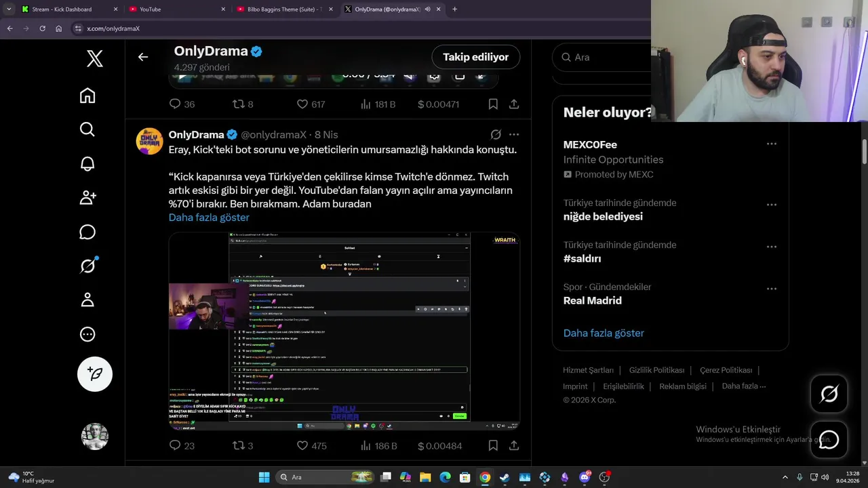The height and width of the screenshot is (488, 868).
Task: Go back with the profile header arrow
Action: (x=142, y=57)
